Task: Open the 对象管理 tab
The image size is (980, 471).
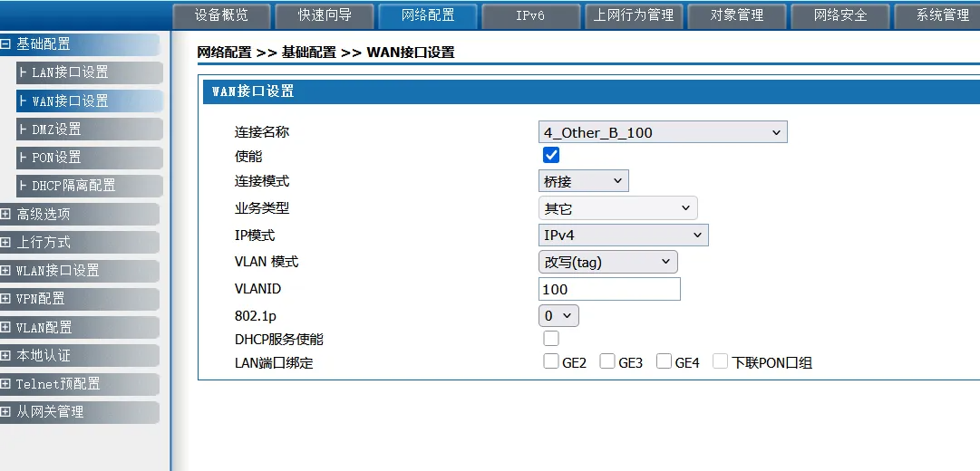Action: click(x=737, y=15)
